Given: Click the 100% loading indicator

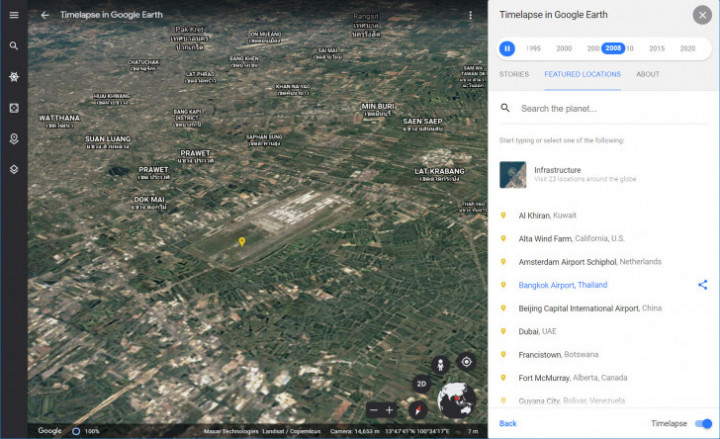Looking at the screenshot, I should (x=86, y=431).
